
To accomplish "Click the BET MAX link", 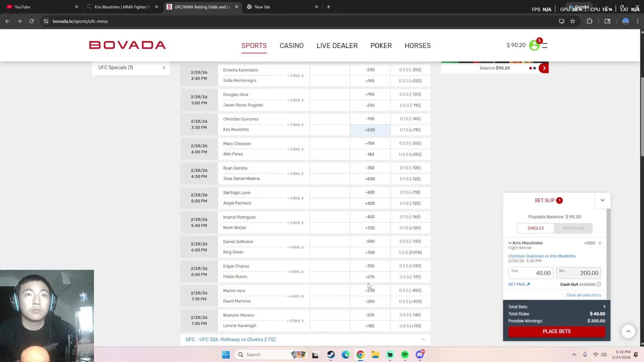I will (x=519, y=285).
